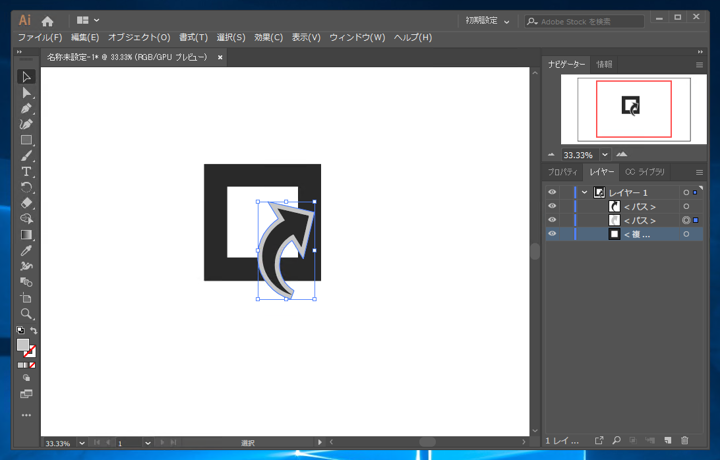Open Navigator zoom percentage dropdown
Image resolution: width=720 pixels, height=460 pixels.
(605, 155)
